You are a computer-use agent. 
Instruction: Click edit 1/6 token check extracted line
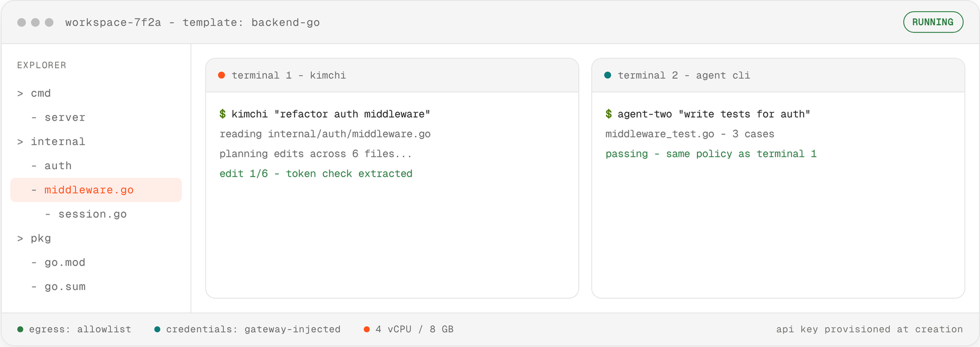tap(316, 173)
